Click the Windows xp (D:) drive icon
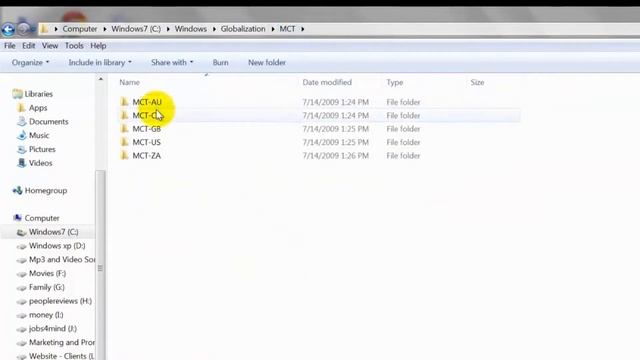The image size is (640, 360). (x=22, y=246)
